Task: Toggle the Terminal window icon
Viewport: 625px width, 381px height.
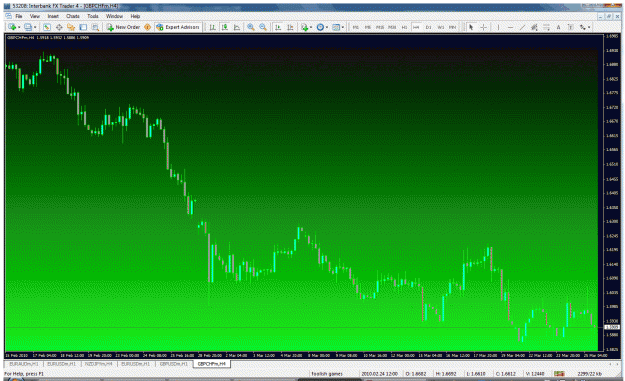Action: coord(83,27)
